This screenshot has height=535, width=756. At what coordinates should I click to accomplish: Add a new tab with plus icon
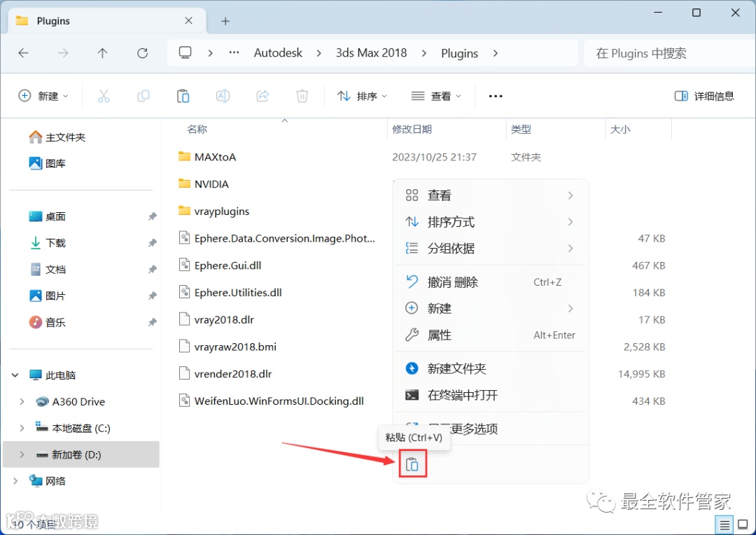click(225, 21)
